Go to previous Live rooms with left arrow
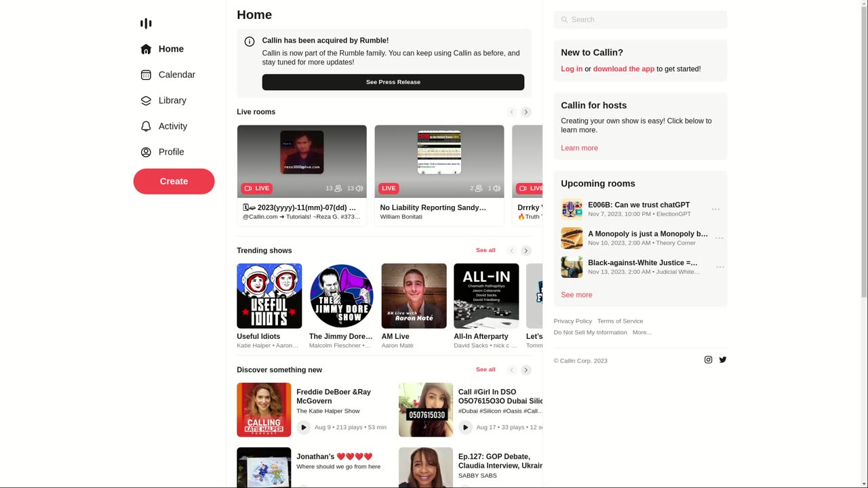 (x=512, y=112)
